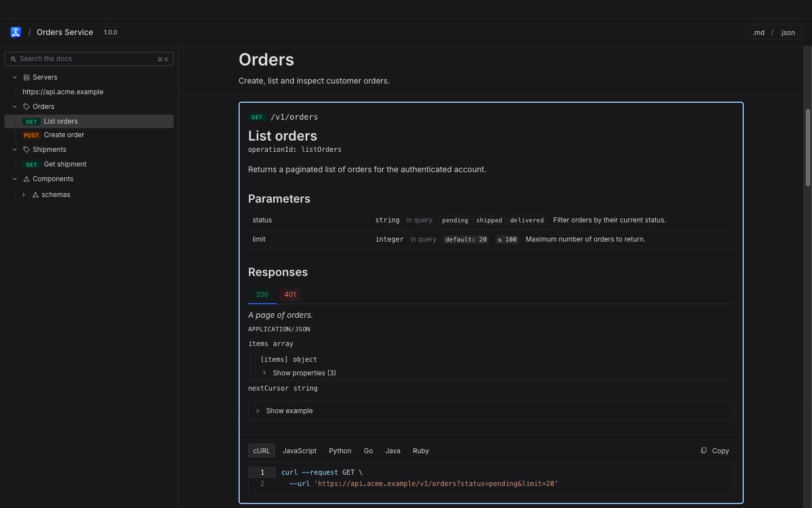Switch code sample to Go
This screenshot has height=508, width=812.
(x=368, y=451)
